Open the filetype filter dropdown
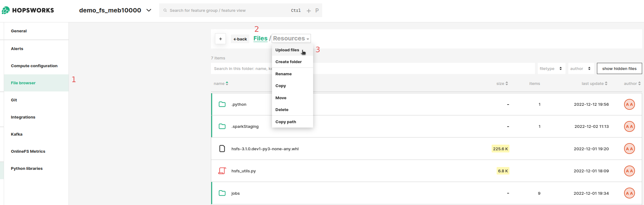644x205 pixels. coord(551,68)
